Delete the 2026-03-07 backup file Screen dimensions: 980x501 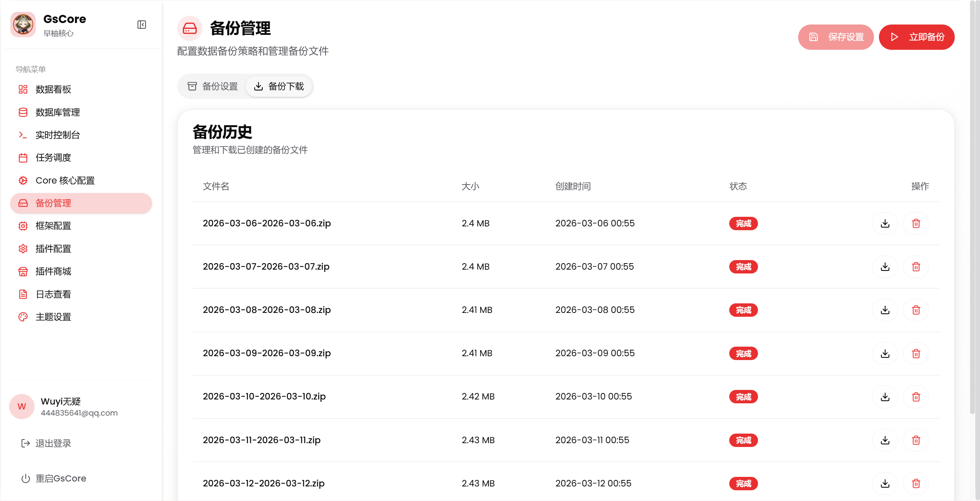click(916, 267)
